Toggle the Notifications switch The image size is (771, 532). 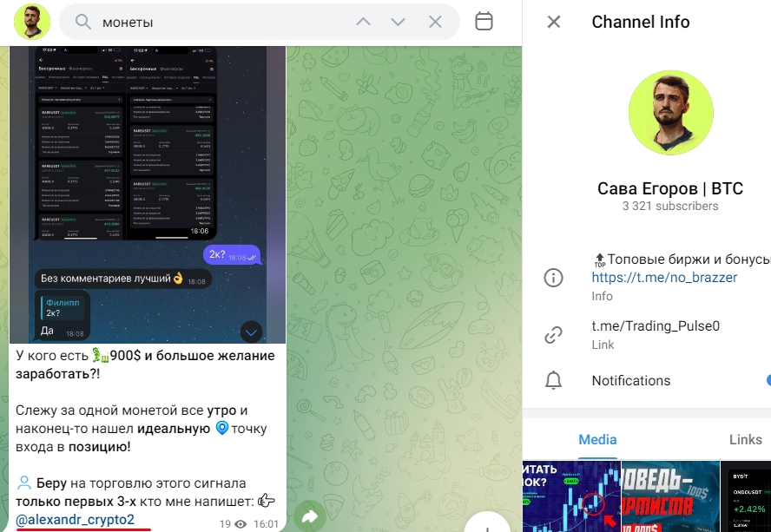coord(768,381)
